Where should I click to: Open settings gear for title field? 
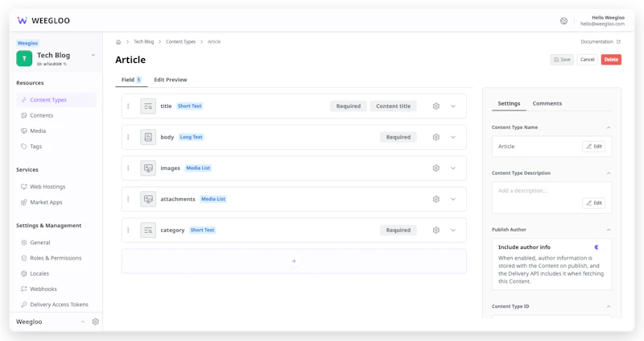[x=436, y=106]
